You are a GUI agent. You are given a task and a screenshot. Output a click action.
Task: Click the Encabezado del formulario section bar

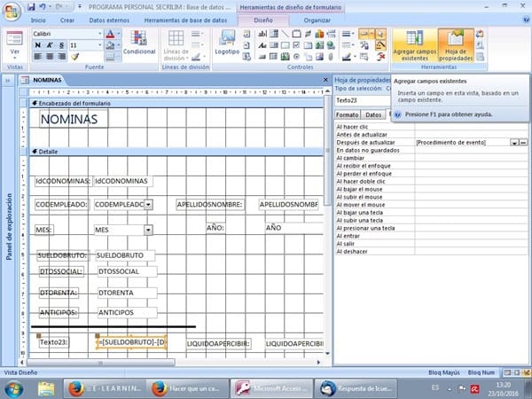[176, 104]
